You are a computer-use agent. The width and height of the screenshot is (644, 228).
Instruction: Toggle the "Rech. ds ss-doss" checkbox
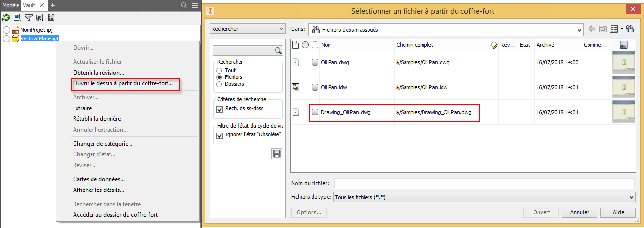[220, 108]
